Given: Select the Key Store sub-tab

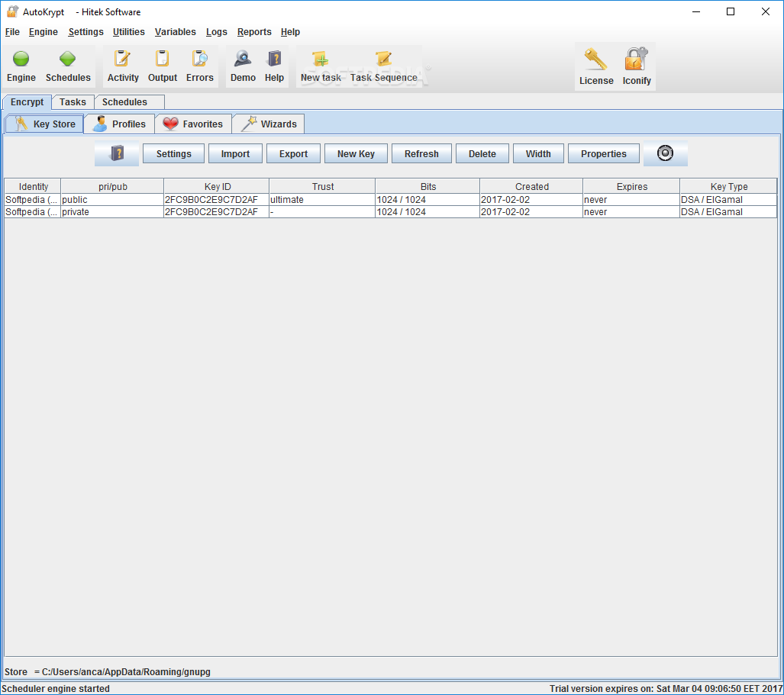Looking at the screenshot, I should pos(44,124).
